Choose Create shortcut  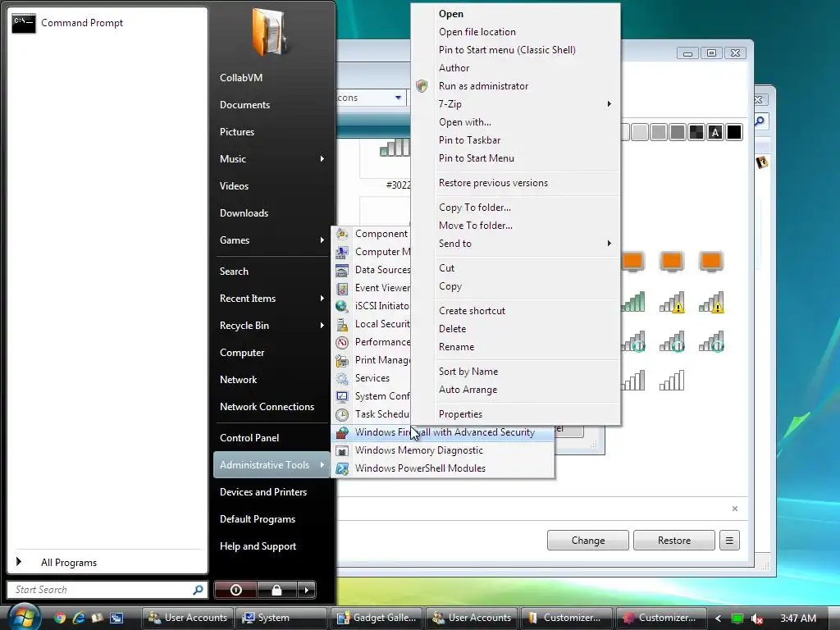coord(472,311)
